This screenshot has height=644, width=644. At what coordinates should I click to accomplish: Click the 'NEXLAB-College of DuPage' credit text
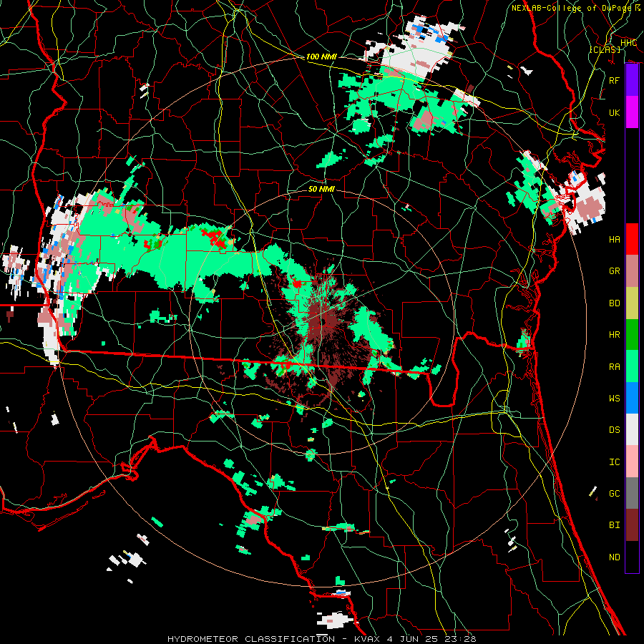(573, 8)
